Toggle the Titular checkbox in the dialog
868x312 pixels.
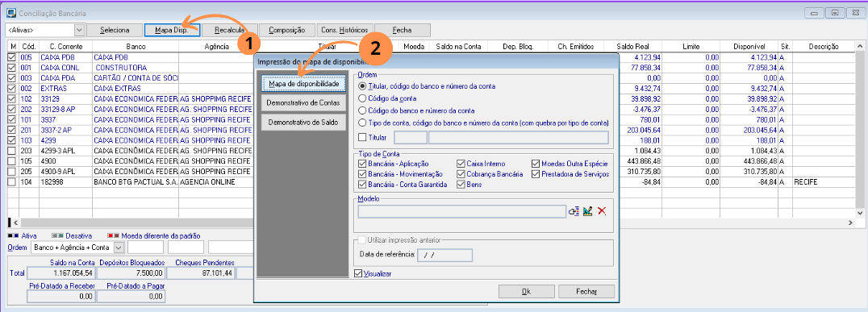pyautogui.click(x=362, y=138)
